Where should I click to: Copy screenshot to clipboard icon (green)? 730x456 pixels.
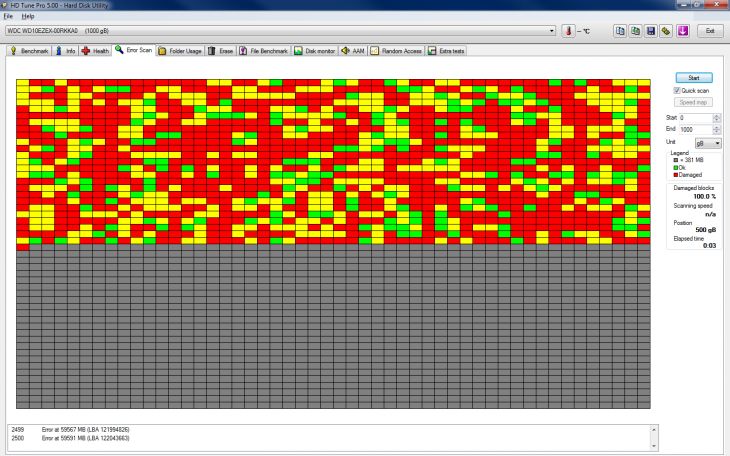pyautogui.click(x=635, y=31)
